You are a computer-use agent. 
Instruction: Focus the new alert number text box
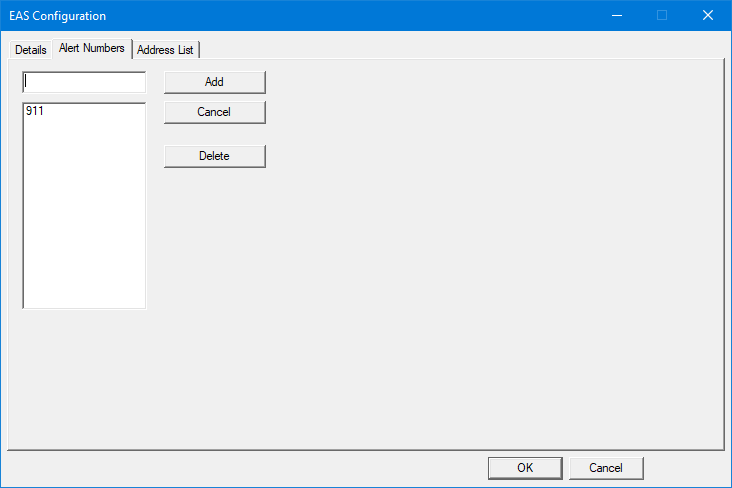coord(85,82)
